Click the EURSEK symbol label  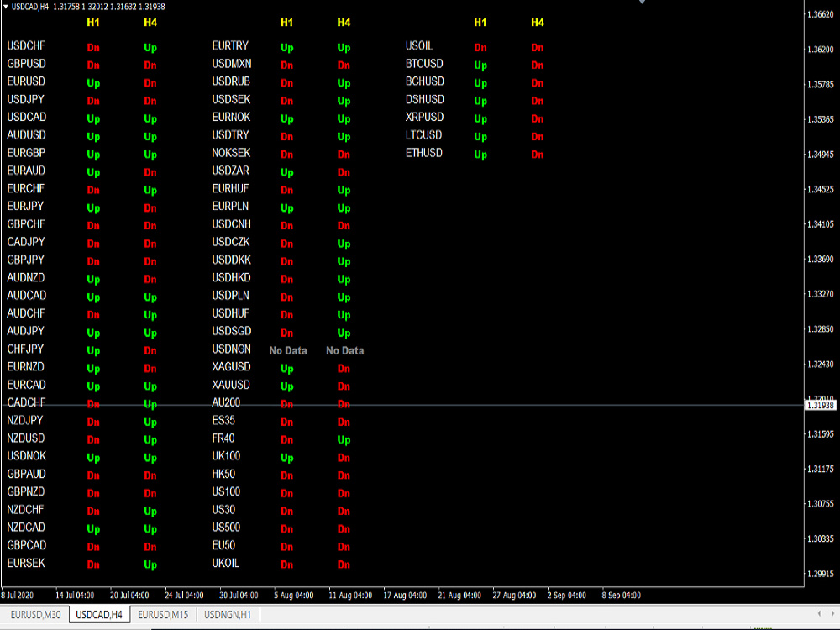(x=26, y=563)
